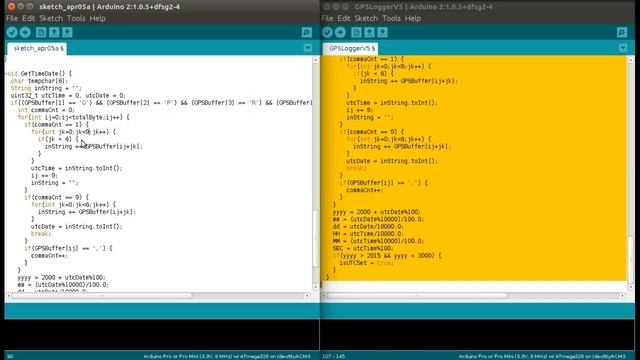
Task: Click 'utcTime = inString.toInt();' in left editor
Action: (x=77, y=168)
